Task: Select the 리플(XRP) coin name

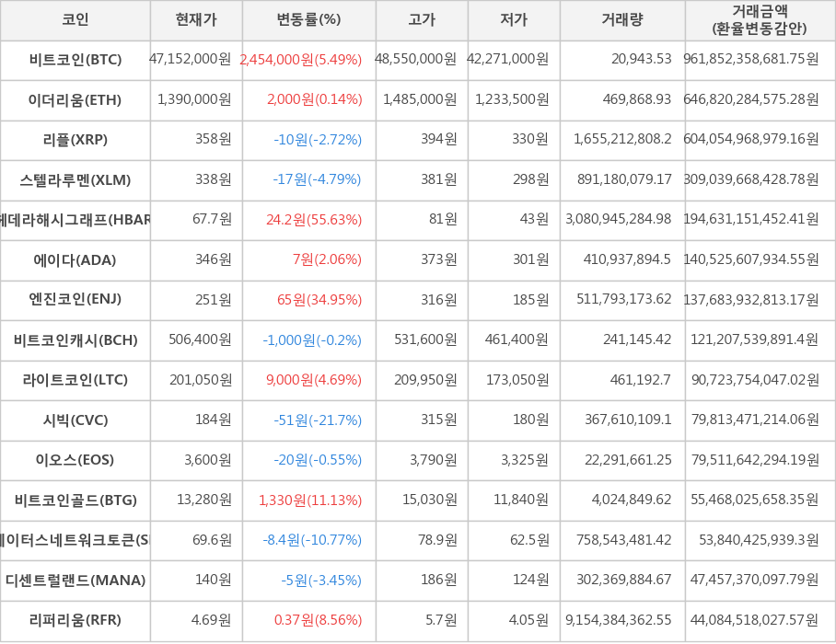Action: click(x=75, y=140)
